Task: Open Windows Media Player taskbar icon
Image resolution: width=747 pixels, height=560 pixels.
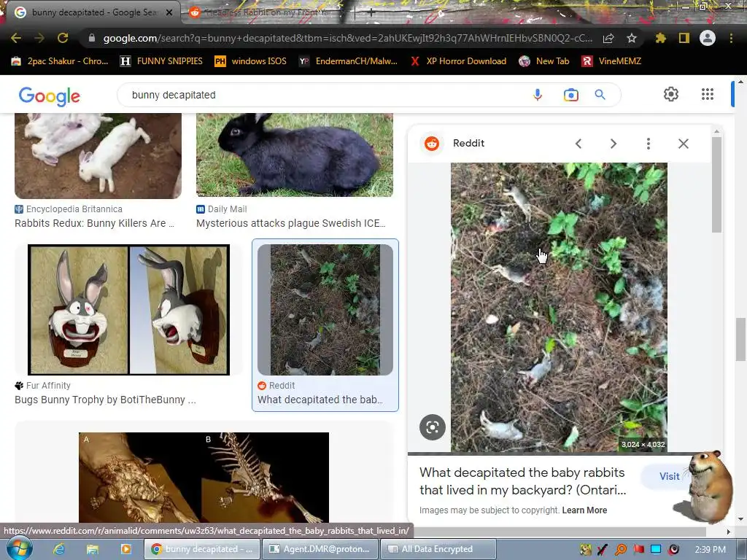Action: pos(125,549)
